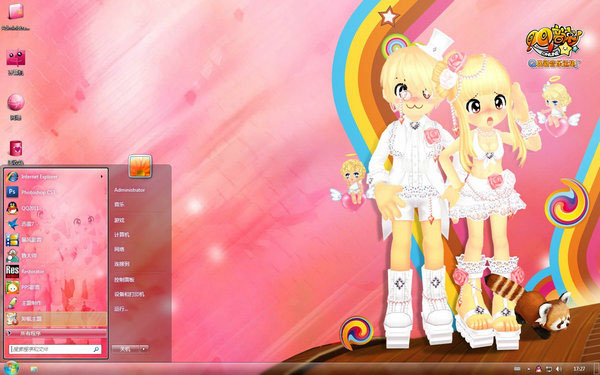
Task: Launch the blue bird Xunlei 7 entry
Action: (55, 224)
